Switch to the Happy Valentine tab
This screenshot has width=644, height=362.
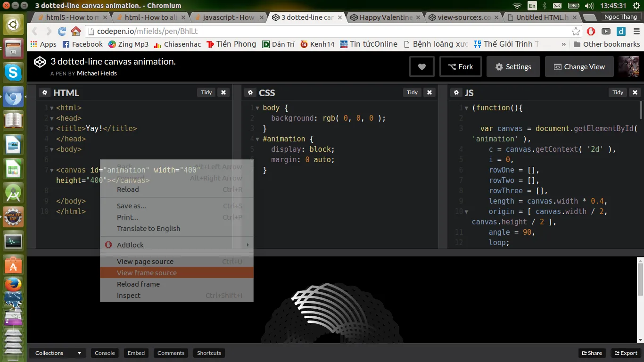click(x=386, y=17)
